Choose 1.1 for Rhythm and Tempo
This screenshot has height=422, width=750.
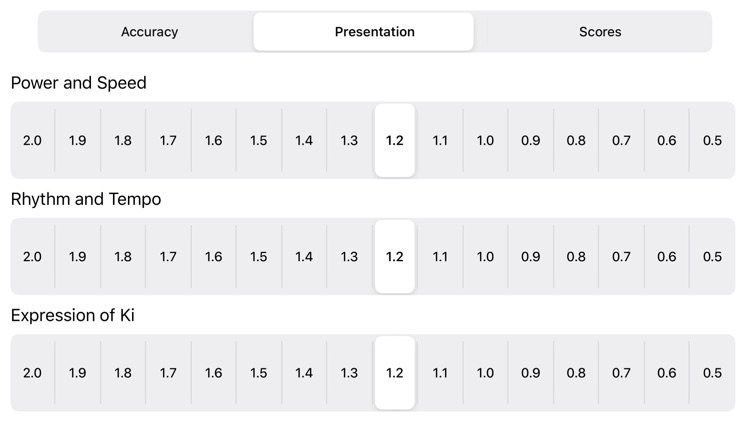pyautogui.click(x=440, y=256)
